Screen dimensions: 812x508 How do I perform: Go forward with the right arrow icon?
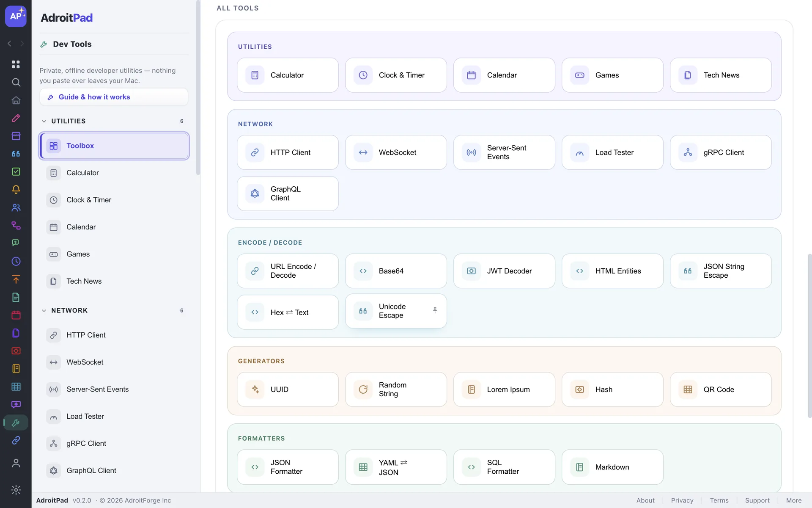22,44
